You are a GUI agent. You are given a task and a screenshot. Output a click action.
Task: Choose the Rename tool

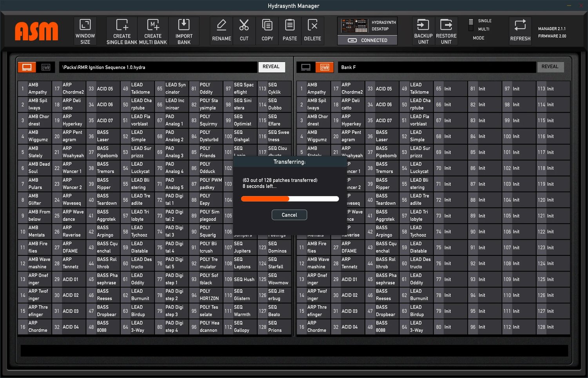click(x=221, y=31)
